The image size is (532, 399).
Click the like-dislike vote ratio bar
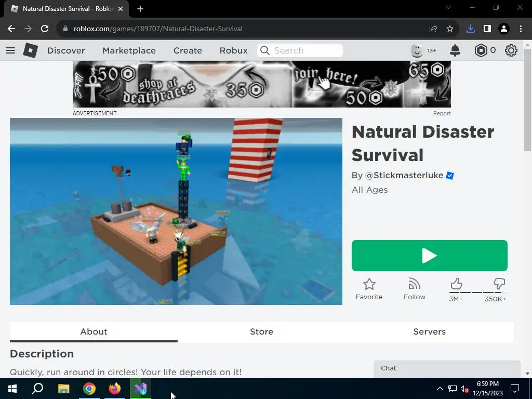(478, 292)
